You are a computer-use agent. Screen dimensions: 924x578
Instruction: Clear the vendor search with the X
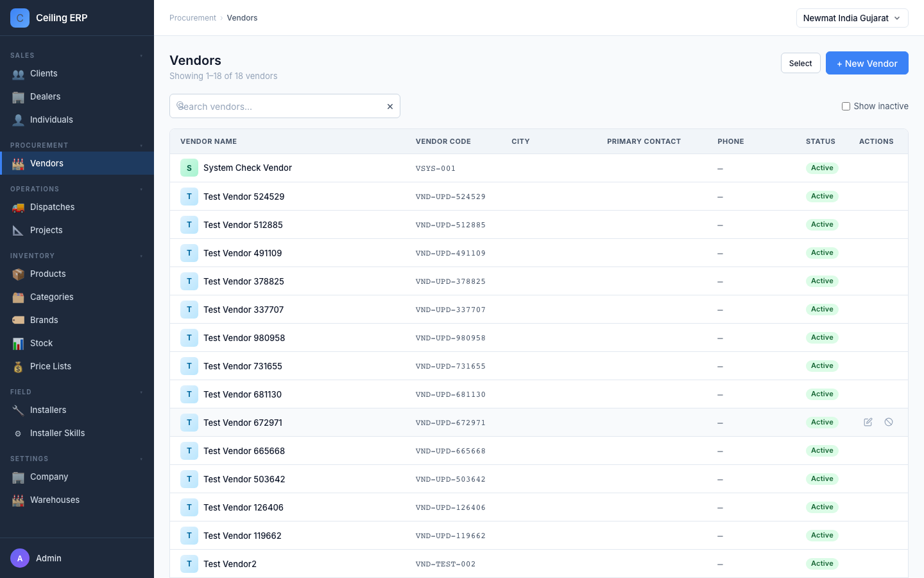(x=389, y=107)
